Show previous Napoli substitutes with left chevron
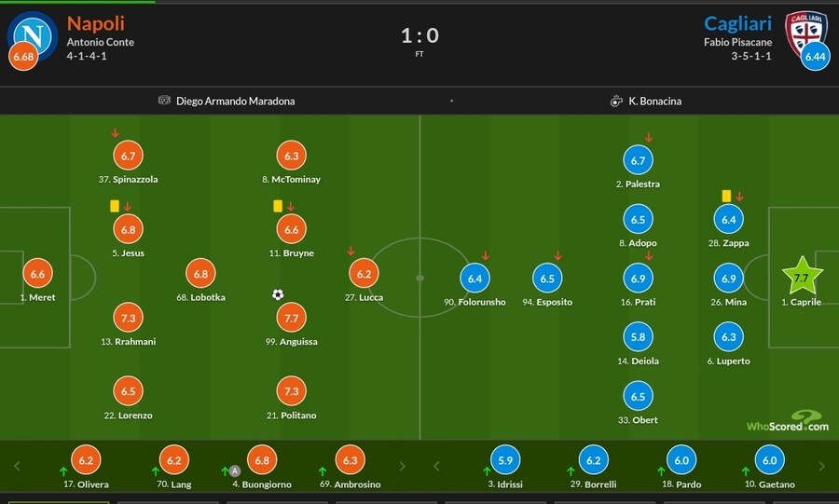 pos(17,466)
